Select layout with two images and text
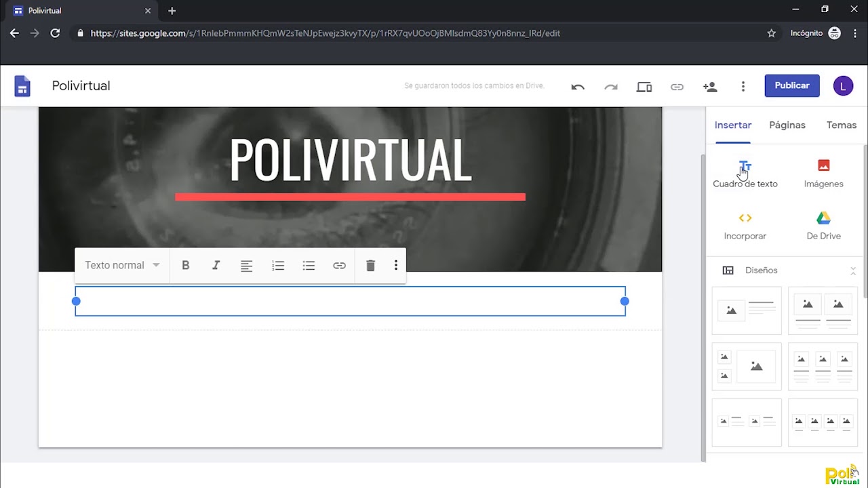868x488 pixels. [823, 310]
